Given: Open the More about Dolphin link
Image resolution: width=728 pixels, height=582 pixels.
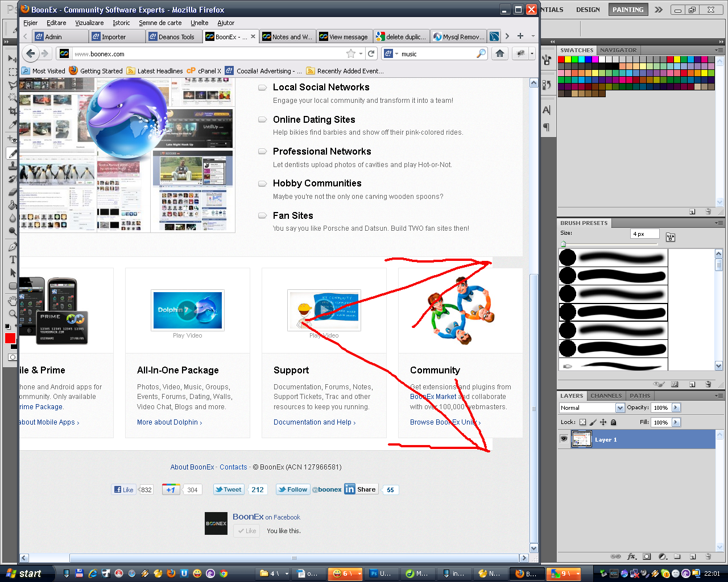Looking at the screenshot, I should click(169, 422).
